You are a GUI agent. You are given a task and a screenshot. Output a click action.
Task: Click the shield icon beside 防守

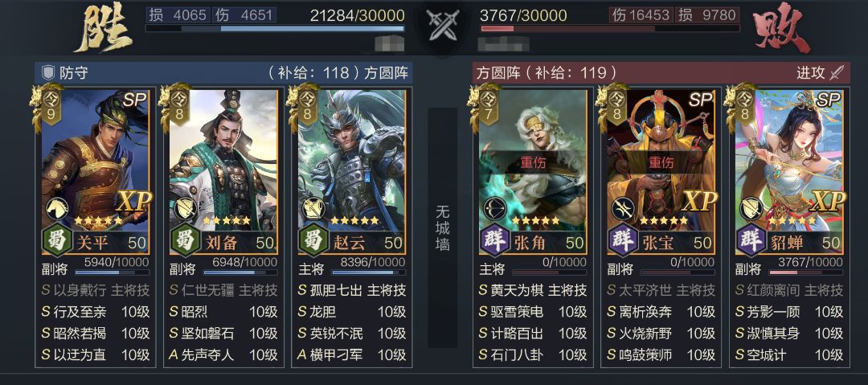[x=49, y=72]
